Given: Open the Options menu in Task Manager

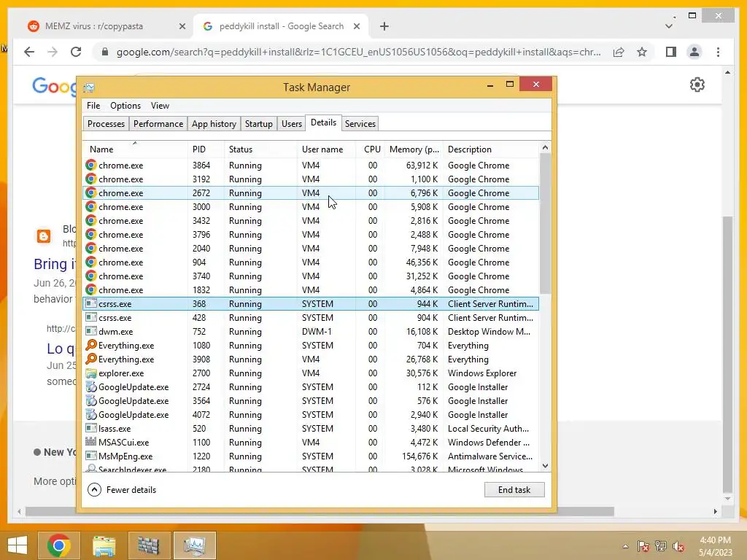Looking at the screenshot, I should pyautogui.click(x=125, y=106).
